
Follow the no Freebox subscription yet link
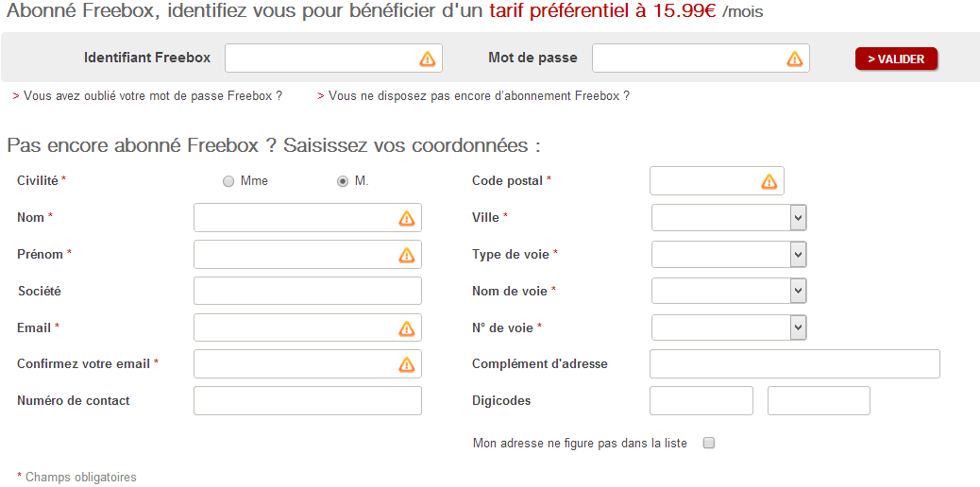[x=479, y=96]
